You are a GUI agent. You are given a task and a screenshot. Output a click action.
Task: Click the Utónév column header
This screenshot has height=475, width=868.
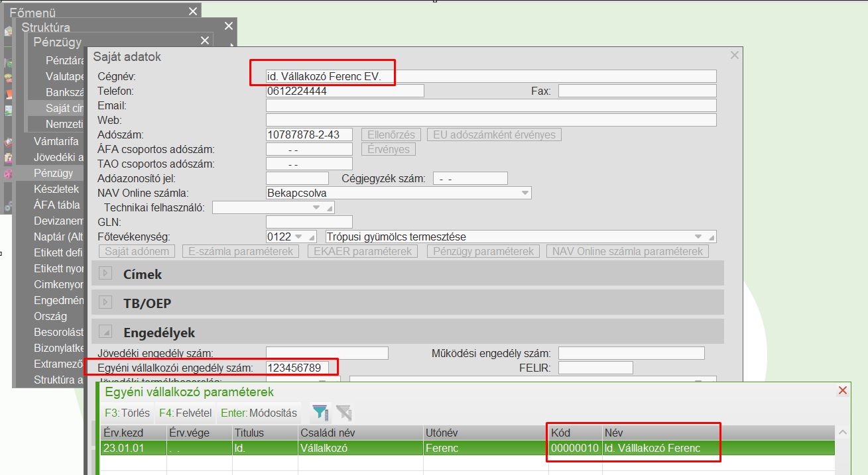(x=486, y=433)
